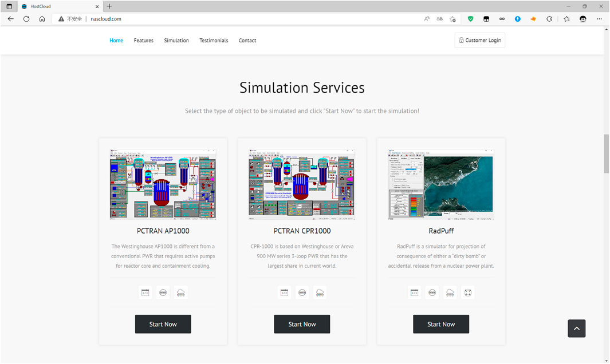Click the Simulation Services heading

click(x=302, y=88)
